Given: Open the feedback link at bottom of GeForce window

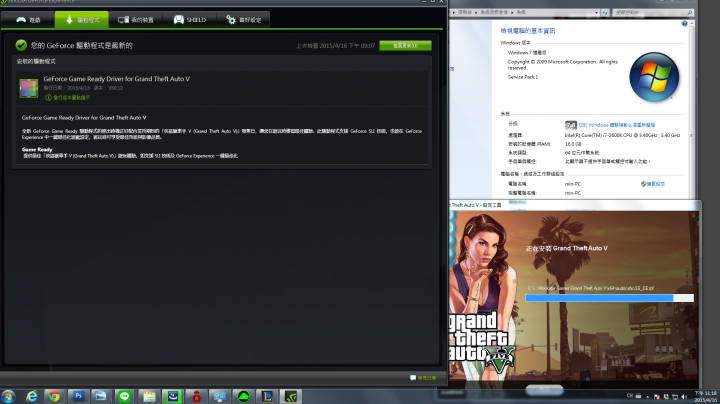Looking at the screenshot, I should 423,378.
